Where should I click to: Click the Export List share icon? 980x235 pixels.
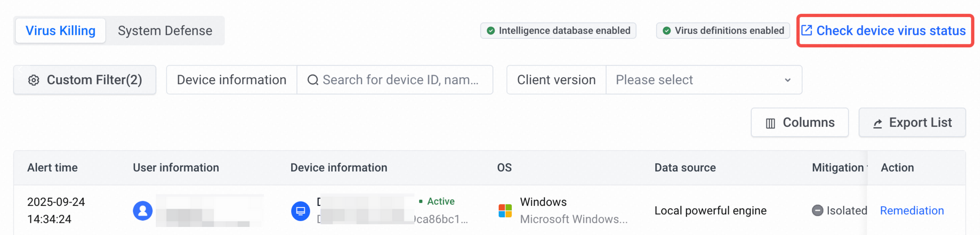click(x=878, y=123)
